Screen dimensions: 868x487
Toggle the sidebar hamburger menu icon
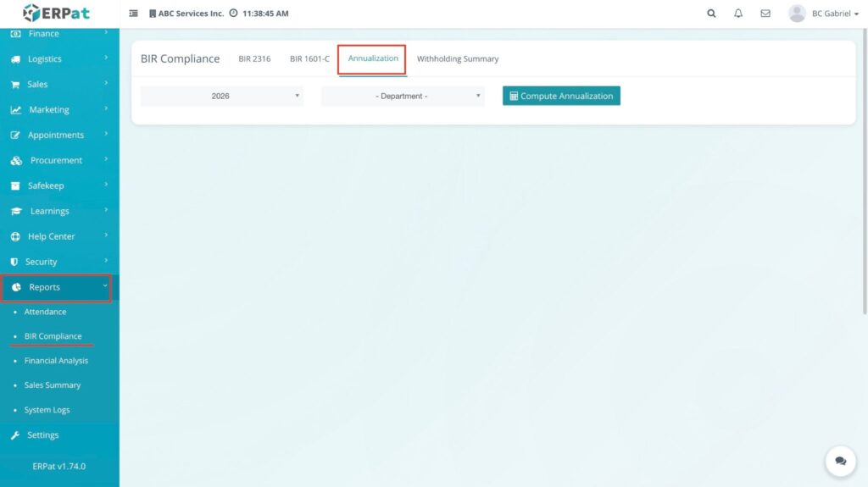tap(133, 14)
